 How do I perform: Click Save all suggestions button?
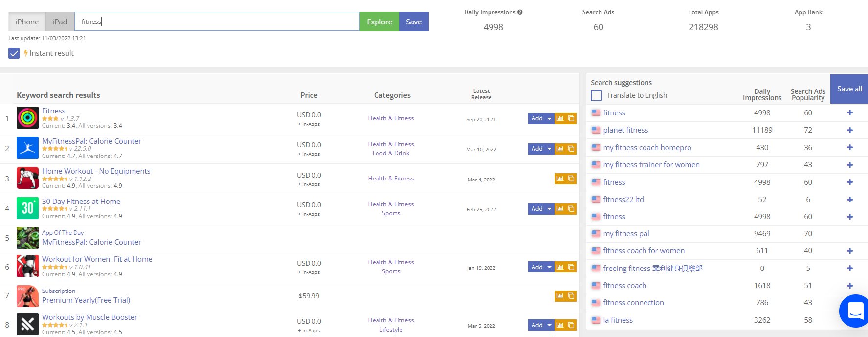[849, 89]
